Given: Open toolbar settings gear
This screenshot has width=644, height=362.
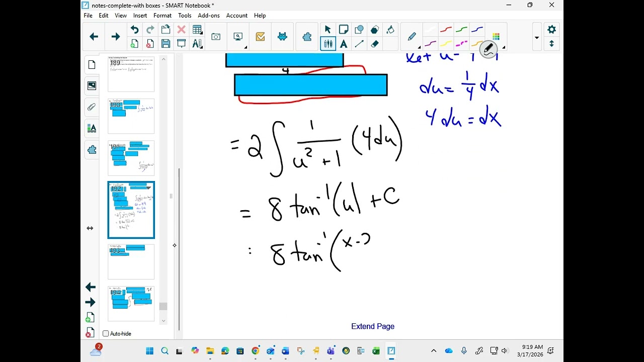Looking at the screenshot, I should pos(551,30).
